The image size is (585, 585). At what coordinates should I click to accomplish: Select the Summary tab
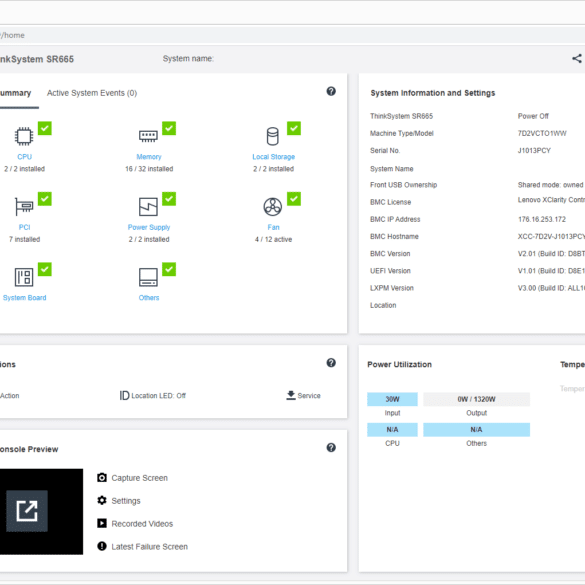tap(15, 93)
